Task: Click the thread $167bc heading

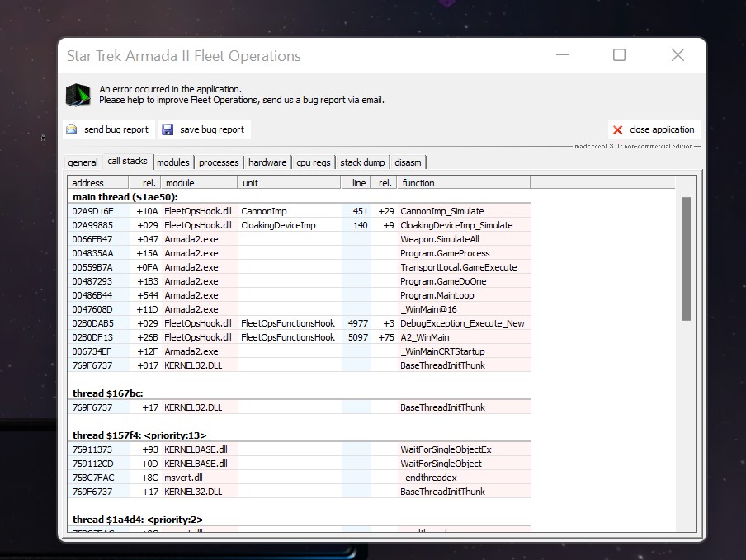Action: (107, 393)
